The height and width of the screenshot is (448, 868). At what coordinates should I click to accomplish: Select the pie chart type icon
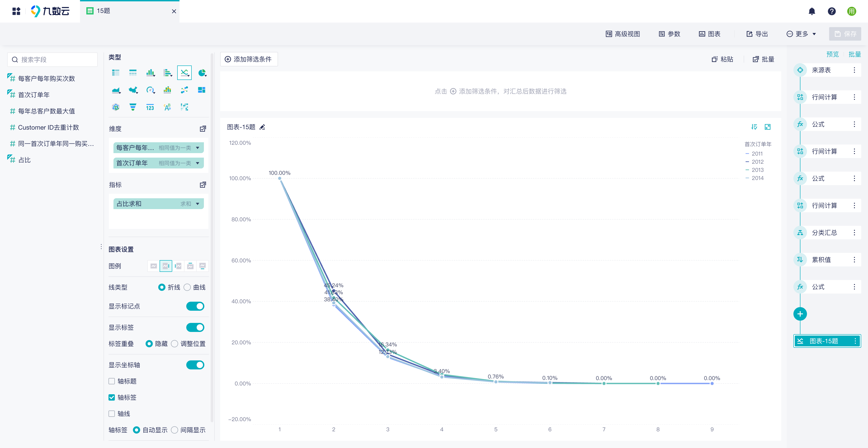point(201,73)
